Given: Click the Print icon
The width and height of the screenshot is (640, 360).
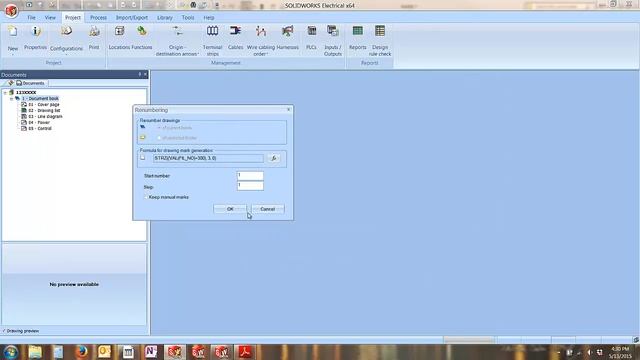Looking at the screenshot, I should (94, 39).
